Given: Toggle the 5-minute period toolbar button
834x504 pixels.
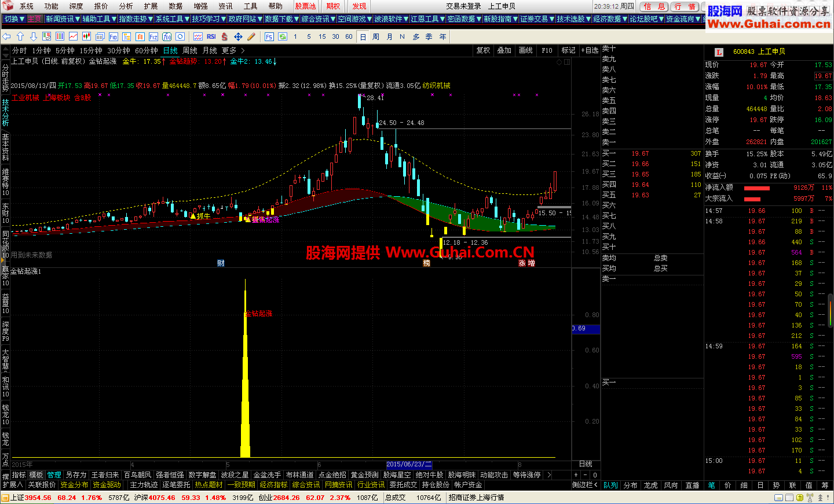Looking at the screenshot, I should pos(309,36).
